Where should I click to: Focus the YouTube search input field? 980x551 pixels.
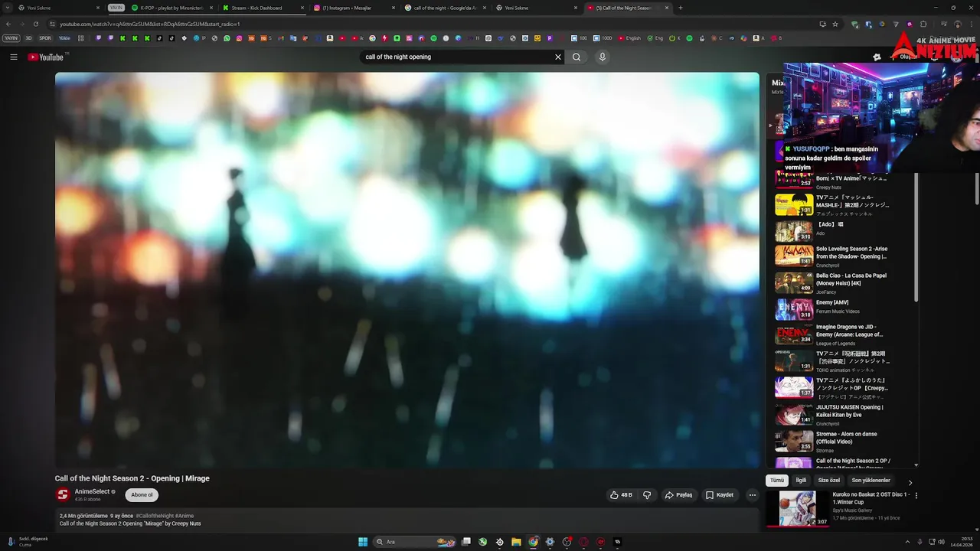point(456,57)
